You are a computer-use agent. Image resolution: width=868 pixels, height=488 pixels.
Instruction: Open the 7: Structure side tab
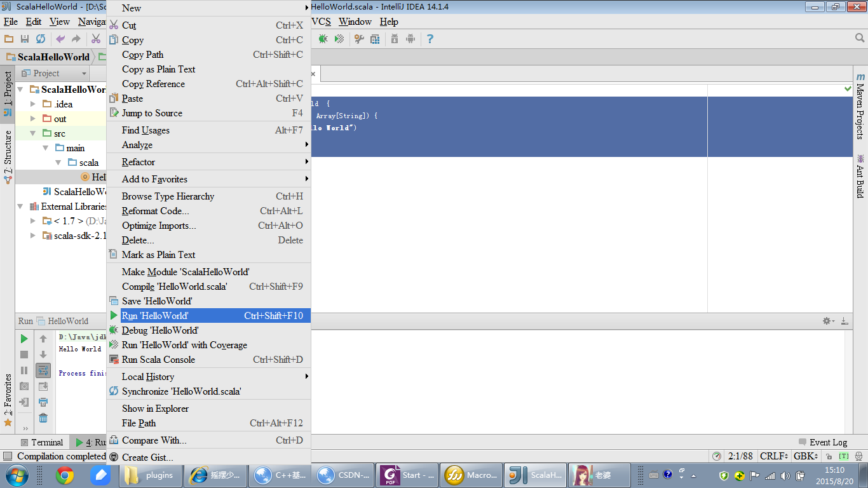[8, 157]
